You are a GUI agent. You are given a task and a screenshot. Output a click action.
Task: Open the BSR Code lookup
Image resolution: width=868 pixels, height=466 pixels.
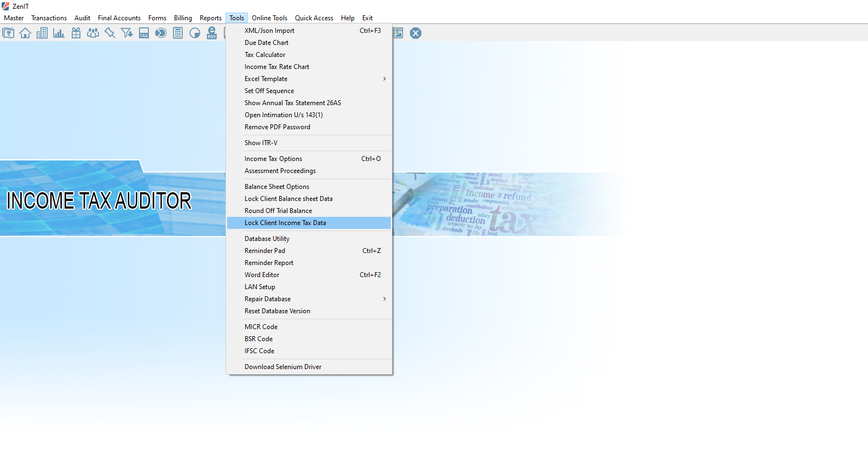(309, 339)
